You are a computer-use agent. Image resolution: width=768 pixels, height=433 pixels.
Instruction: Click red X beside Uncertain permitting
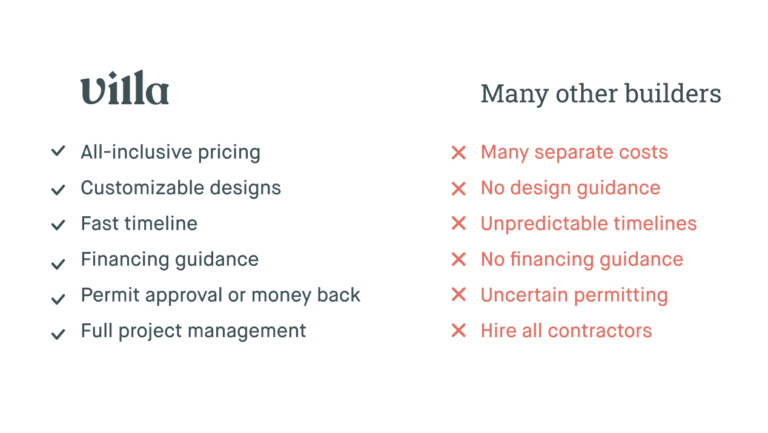pos(458,294)
